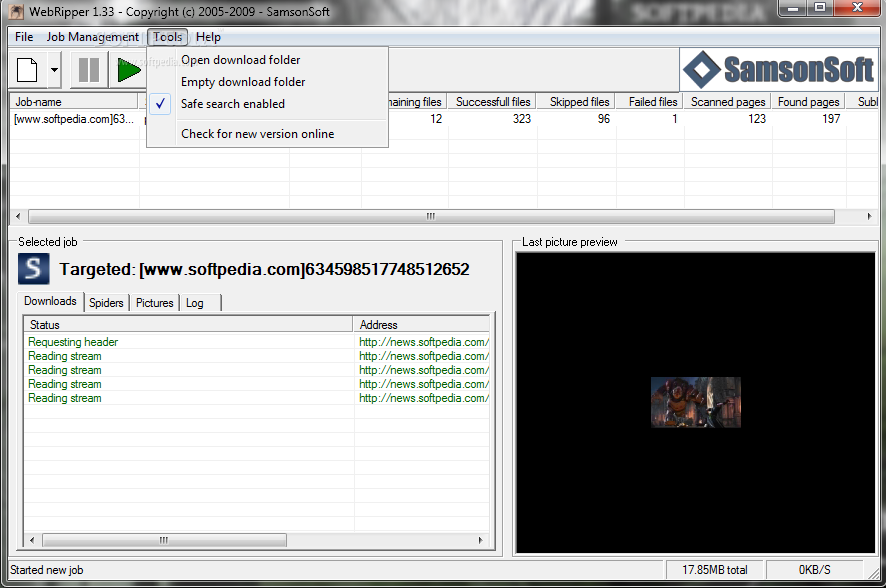Viewport: 886px width, 588px height.
Task: Click the SamsonSoft logo banner
Action: pos(779,69)
